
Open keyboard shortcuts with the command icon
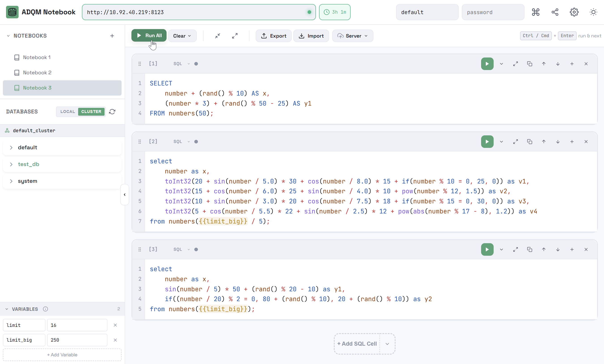coord(536,12)
